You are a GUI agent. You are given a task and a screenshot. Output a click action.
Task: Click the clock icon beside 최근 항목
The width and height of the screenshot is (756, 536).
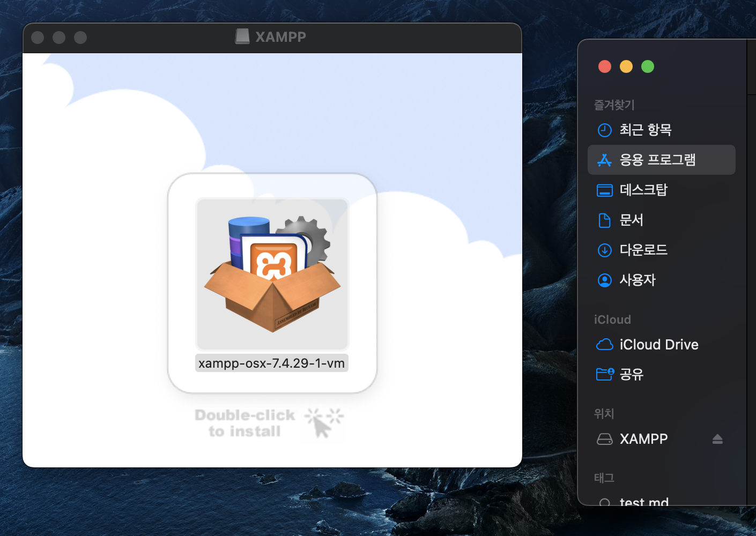605,130
